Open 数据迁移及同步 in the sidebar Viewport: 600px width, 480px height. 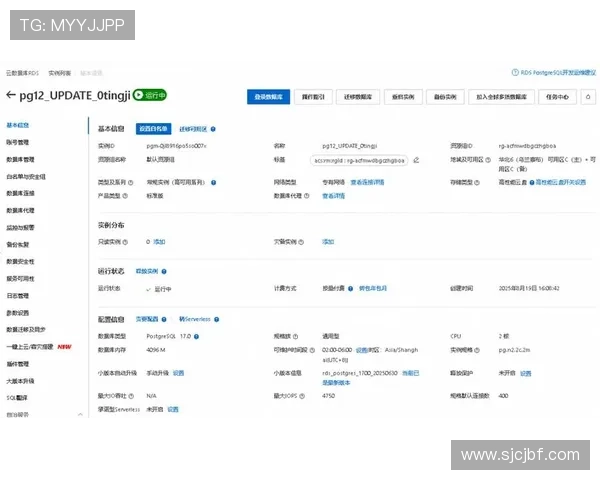26,330
